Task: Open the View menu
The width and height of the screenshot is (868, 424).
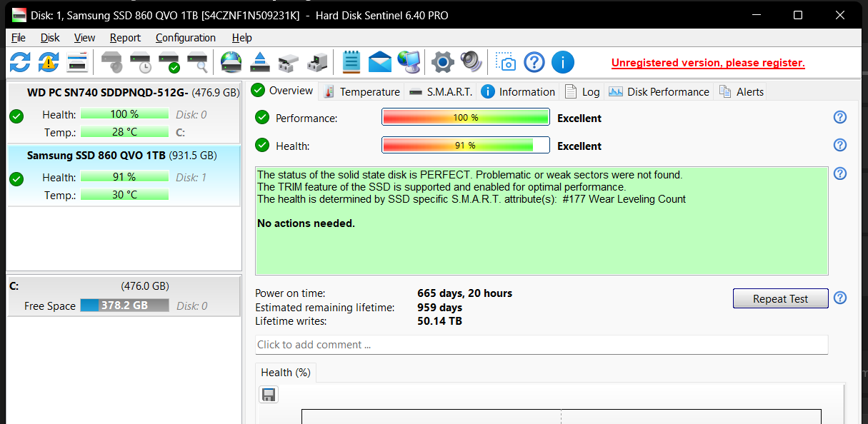Action: (84, 38)
